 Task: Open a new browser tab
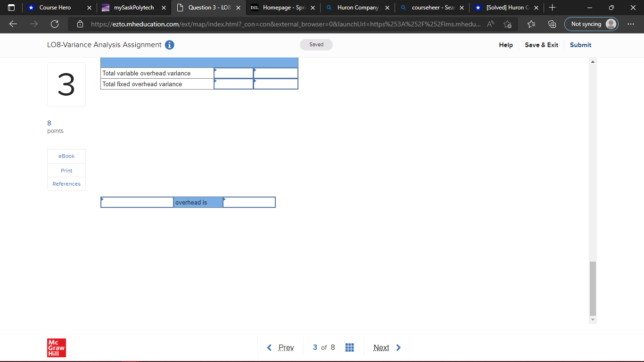click(x=553, y=8)
